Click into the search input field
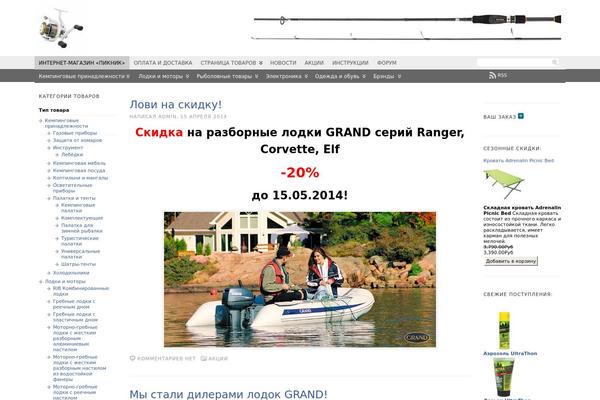600x400 pixels. point(514,62)
